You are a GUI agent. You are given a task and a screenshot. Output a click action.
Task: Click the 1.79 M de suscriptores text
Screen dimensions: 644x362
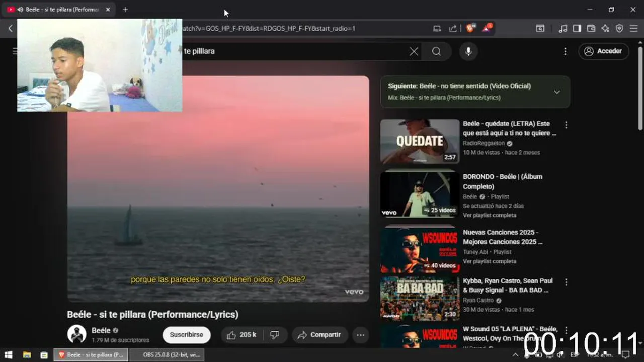(x=120, y=340)
